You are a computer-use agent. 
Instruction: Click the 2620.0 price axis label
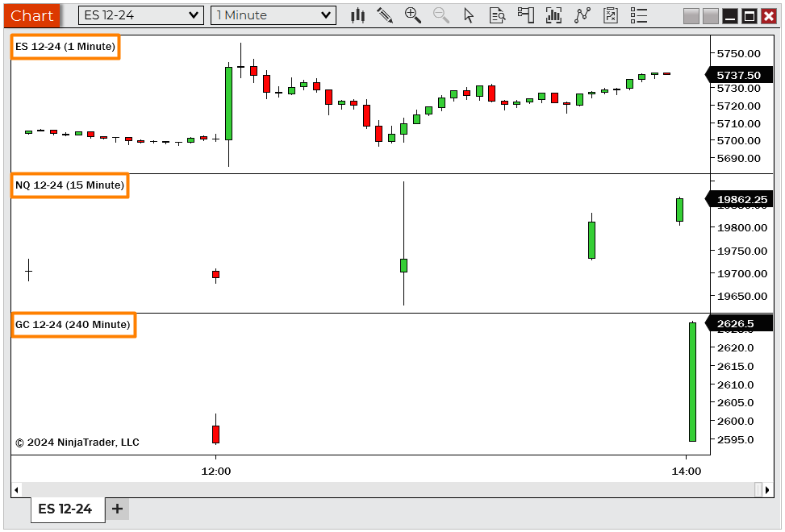coord(735,347)
